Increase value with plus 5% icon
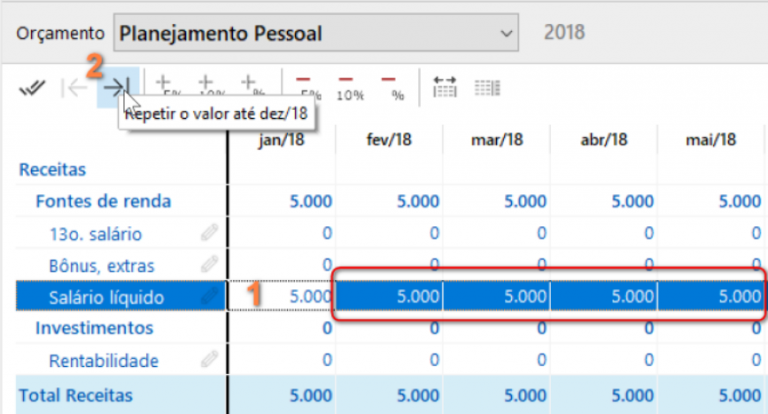The image size is (768, 414). point(165,88)
